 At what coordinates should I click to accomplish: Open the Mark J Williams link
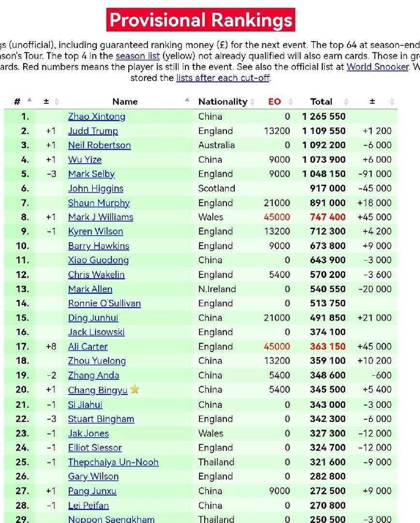tap(101, 217)
